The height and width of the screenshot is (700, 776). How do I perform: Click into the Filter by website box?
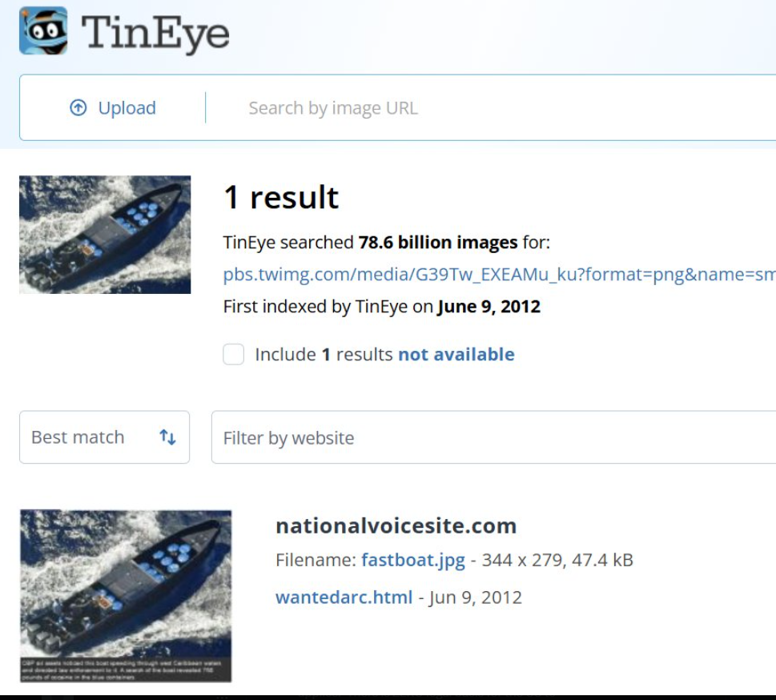tap(493, 437)
